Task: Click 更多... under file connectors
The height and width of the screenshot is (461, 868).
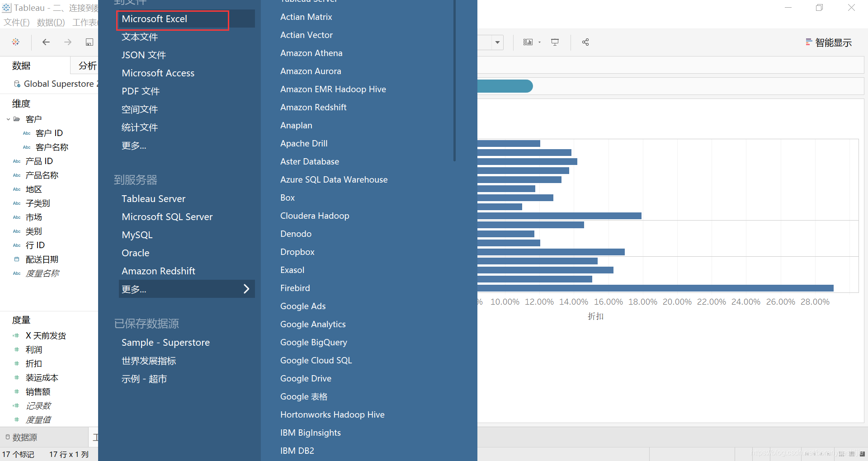Action: pos(134,146)
